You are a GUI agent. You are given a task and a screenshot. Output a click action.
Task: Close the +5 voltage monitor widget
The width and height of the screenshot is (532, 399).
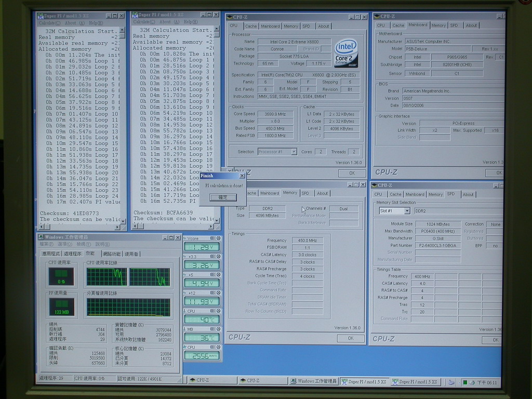coord(219,274)
